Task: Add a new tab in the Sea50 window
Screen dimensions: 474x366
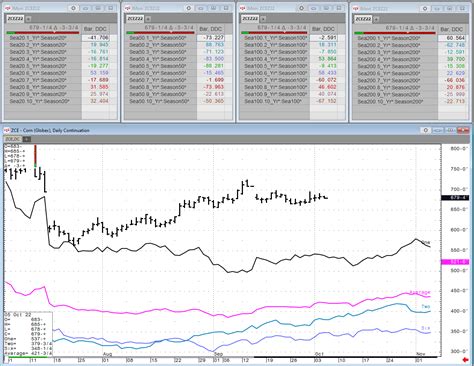Action: point(148,19)
